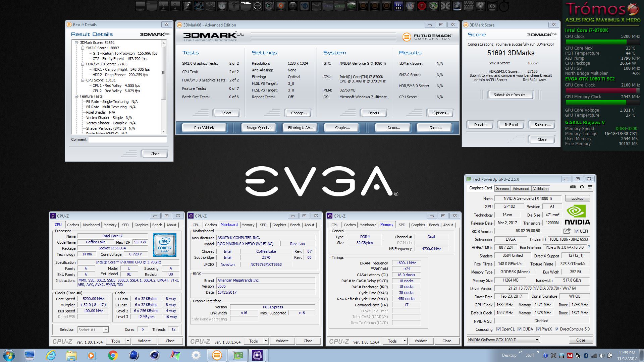Viewport: 644px width, 362px height.
Task: Click Result Details scrollbar up arrow
Action: pyautogui.click(x=163, y=43)
